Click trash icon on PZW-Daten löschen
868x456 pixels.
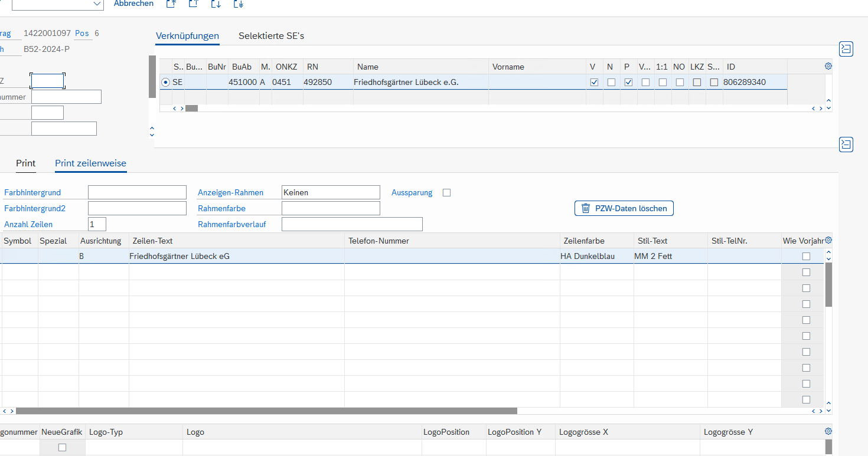tap(586, 208)
